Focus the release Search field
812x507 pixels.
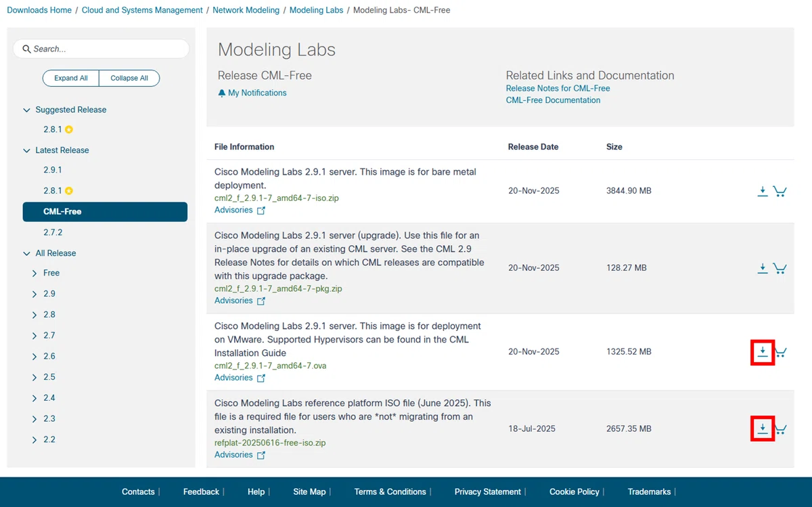tap(101, 49)
